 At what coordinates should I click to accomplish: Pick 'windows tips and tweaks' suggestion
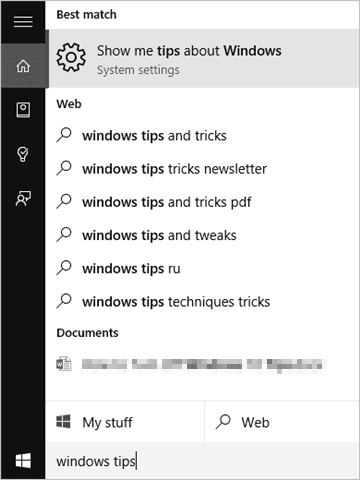click(x=203, y=235)
